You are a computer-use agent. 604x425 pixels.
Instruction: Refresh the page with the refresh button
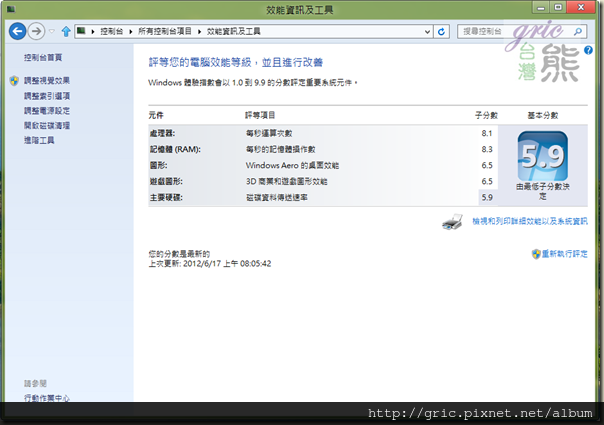click(441, 32)
